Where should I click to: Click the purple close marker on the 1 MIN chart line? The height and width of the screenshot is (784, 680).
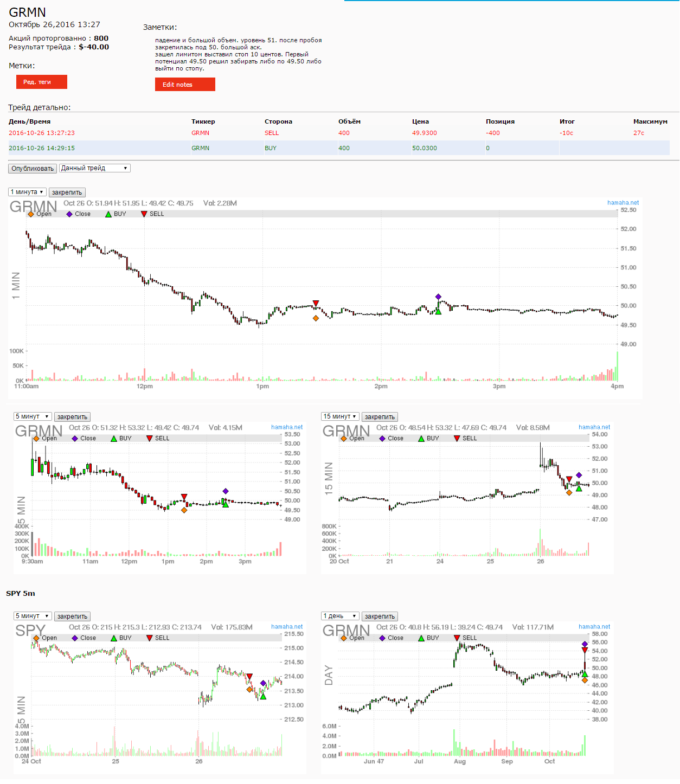438,297
